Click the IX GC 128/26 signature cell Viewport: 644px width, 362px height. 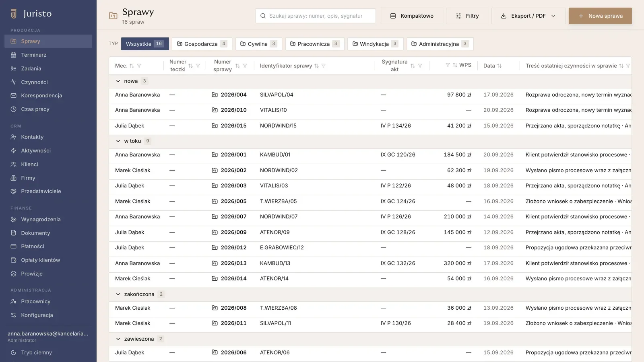[398, 232]
